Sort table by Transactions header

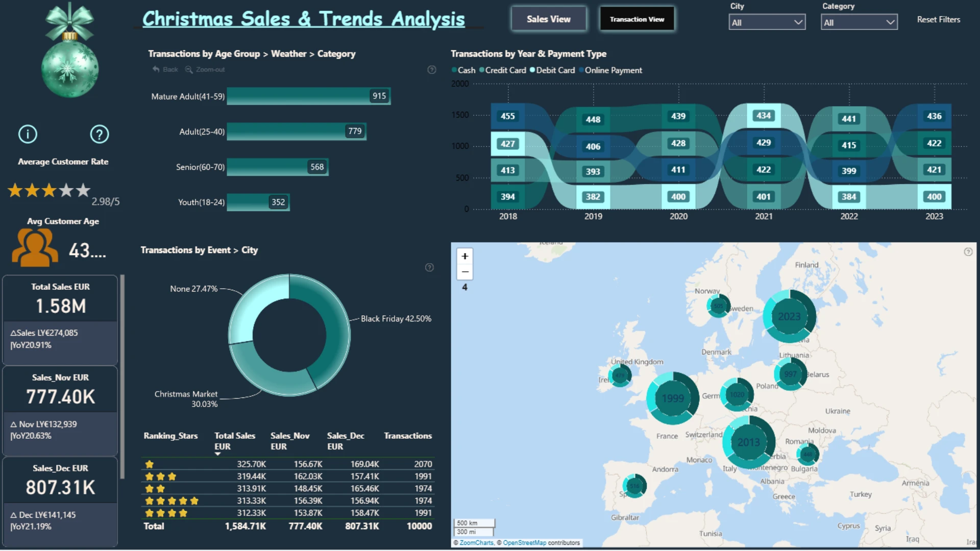(408, 436)
